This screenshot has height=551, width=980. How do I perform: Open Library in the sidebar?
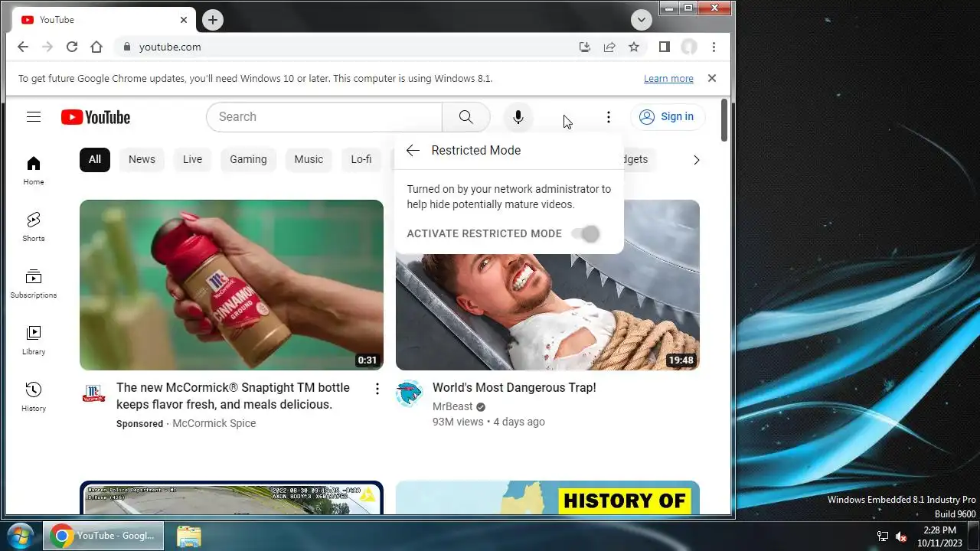[34, 341]
